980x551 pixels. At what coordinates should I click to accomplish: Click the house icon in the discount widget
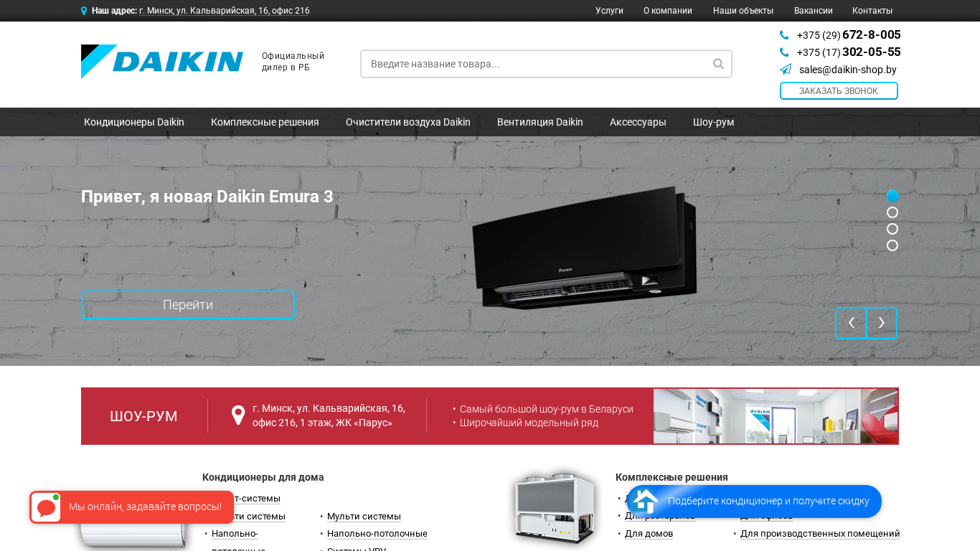pos(646,501)
